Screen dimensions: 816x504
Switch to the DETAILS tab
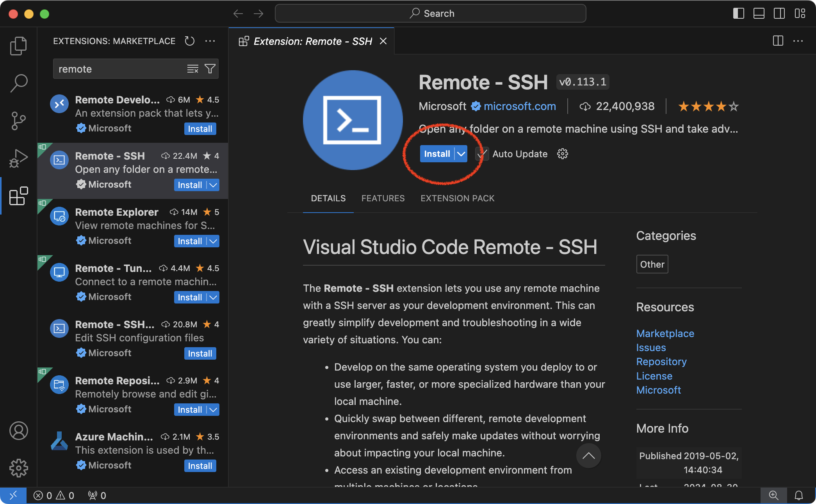tap(328, 198)
